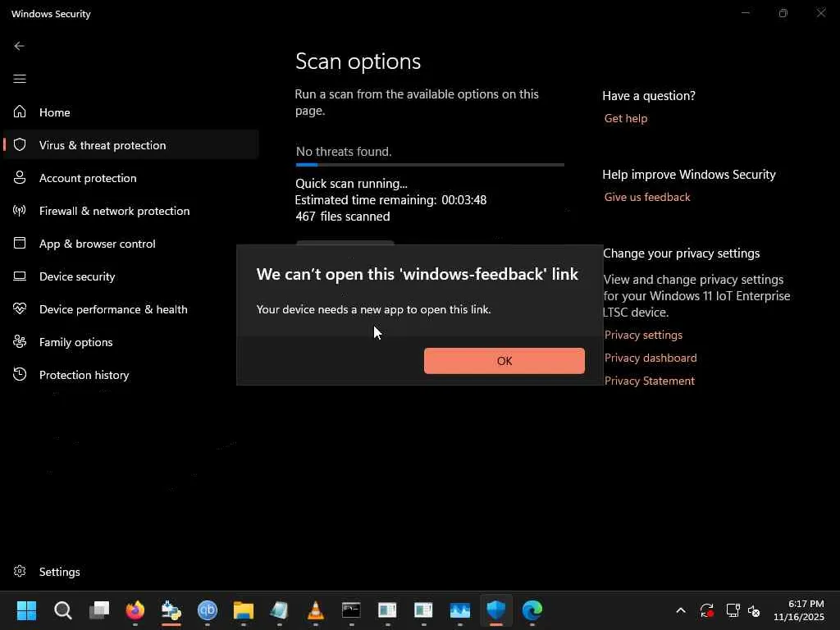Click the Protection history clock icon

(20, 374)
